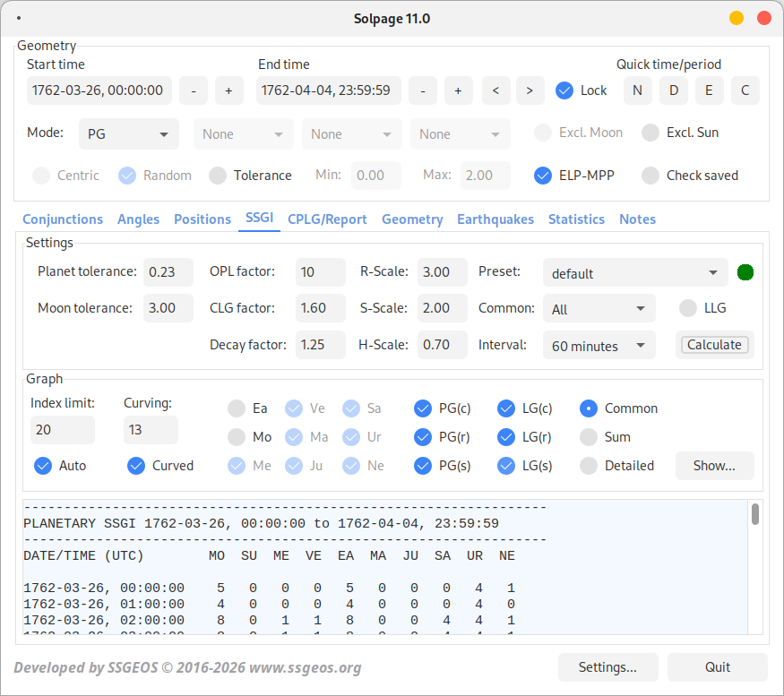
Task: Open the Statistics tab
Action: (576, 219)
